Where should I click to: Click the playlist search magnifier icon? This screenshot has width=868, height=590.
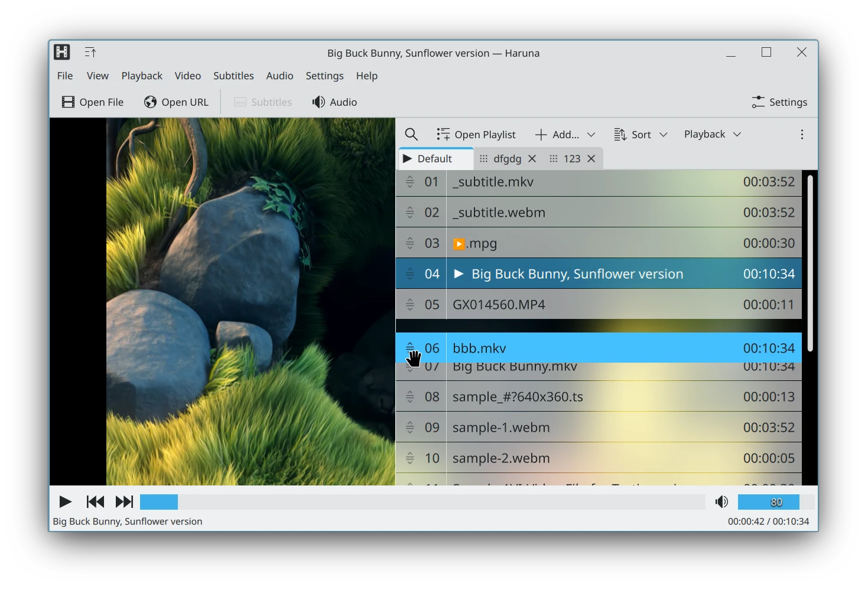pyautogui.click(x=411, y=135)
